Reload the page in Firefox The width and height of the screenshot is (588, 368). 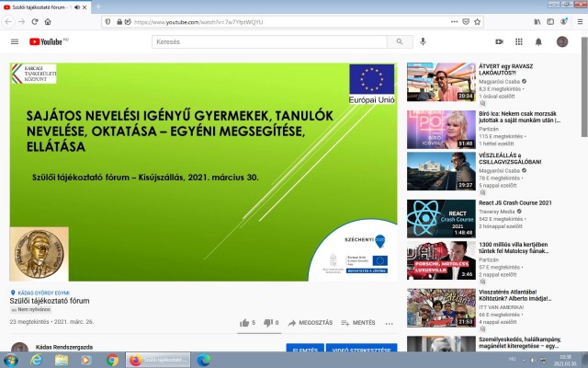pos(35,22)
